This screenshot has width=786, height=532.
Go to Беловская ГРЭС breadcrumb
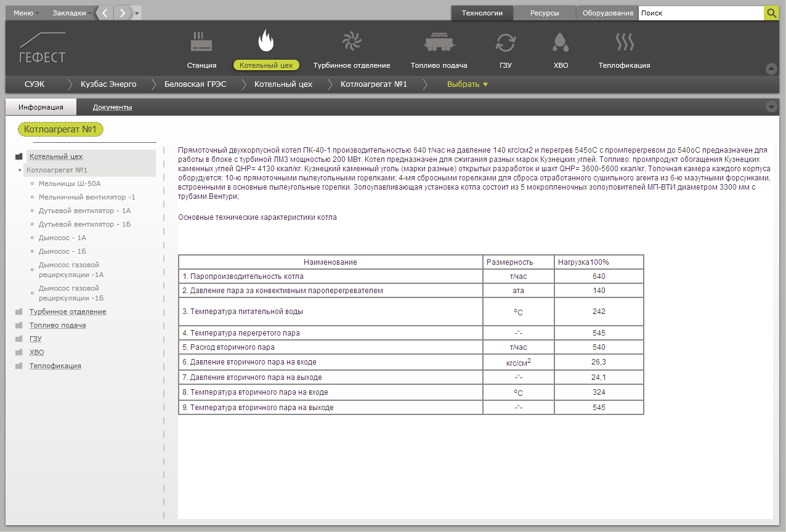coord(195,84)
